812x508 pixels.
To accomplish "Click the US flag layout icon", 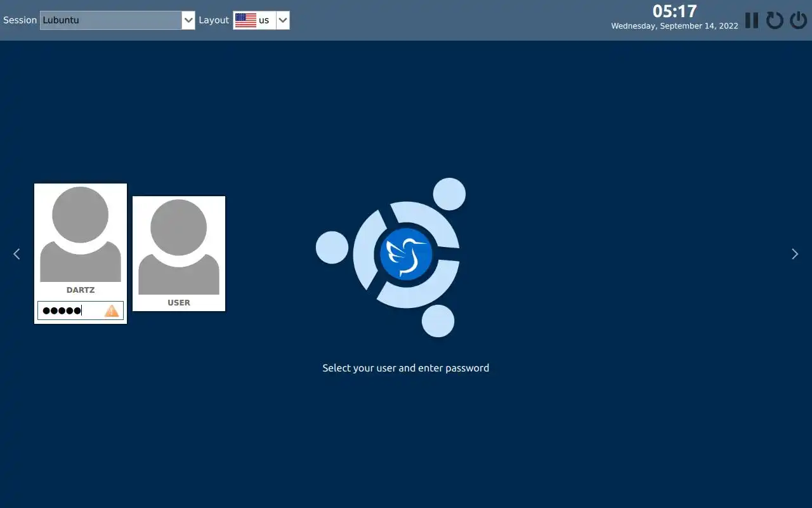I will pyautogui.click(x=246, y=20).
